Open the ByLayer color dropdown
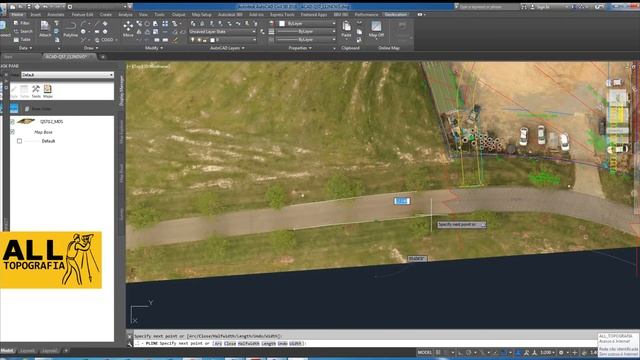Image resolution: width=640 pixels, height=360 pixels. (x=307, y=24)
